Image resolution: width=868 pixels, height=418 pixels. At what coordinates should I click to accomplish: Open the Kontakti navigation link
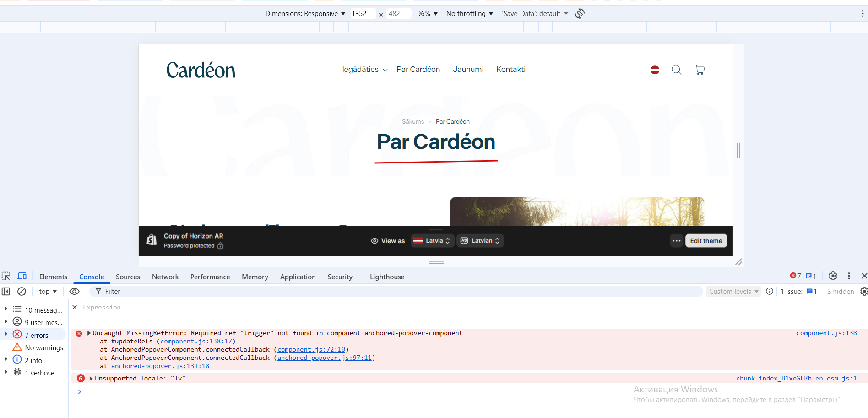tap(511, 70)
